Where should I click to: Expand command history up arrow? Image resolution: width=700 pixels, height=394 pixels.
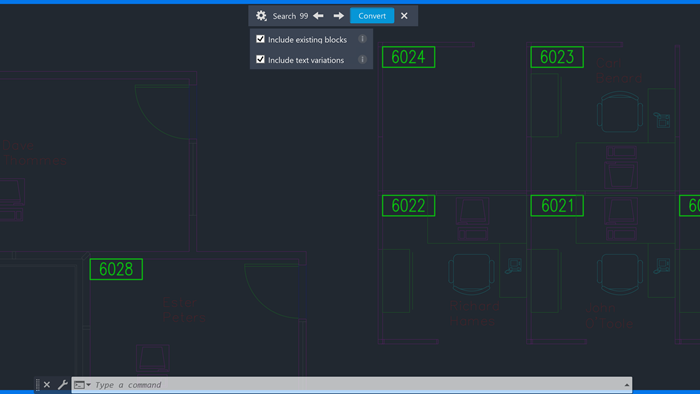pos(627,385)
